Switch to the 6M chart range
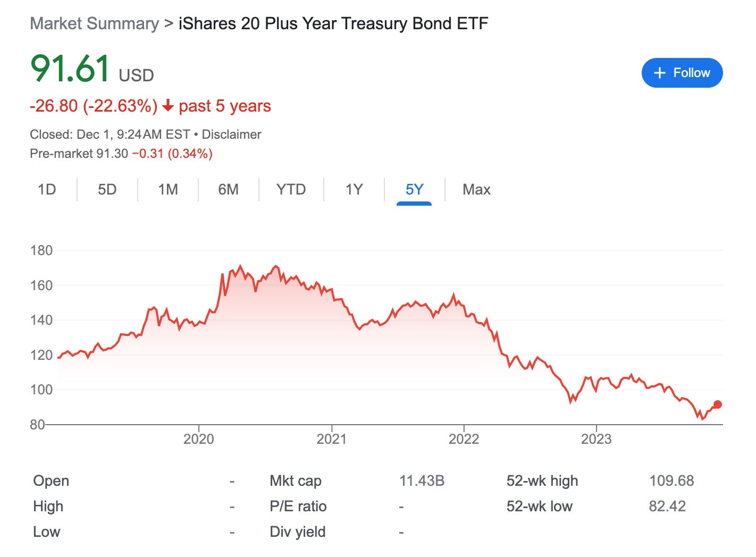 click(x=229, y=190)
